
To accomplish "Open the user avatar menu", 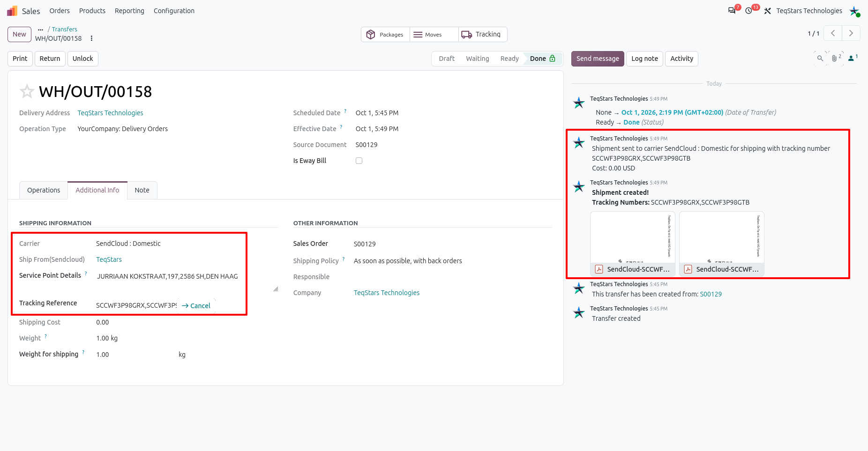I will pyautogui.click(x=854, y=11).
